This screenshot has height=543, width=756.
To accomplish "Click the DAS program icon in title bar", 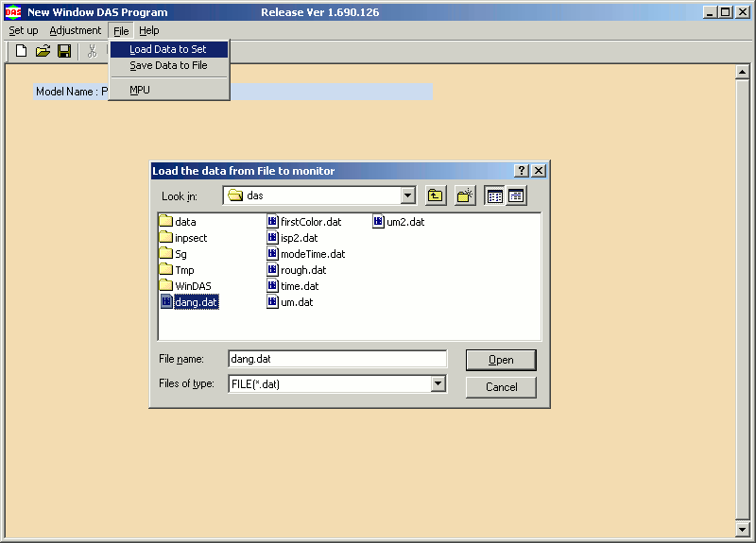I will [x=13, y=12].
